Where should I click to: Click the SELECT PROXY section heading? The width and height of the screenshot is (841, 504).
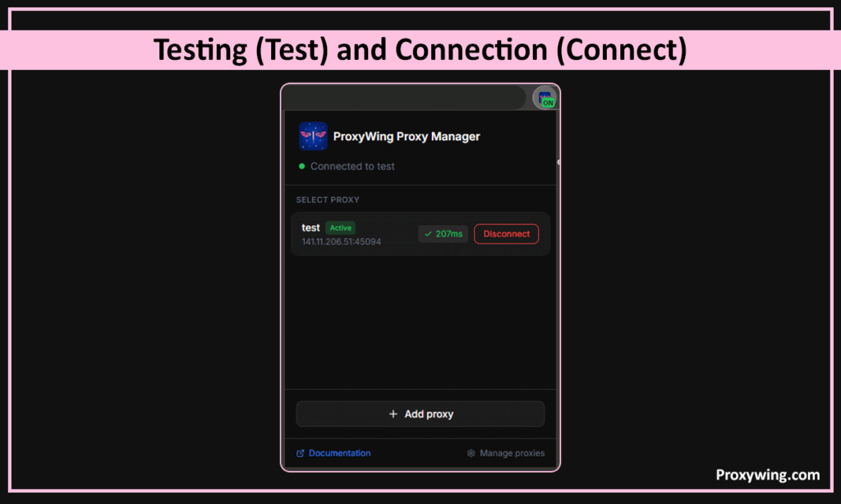pos(328,199)
